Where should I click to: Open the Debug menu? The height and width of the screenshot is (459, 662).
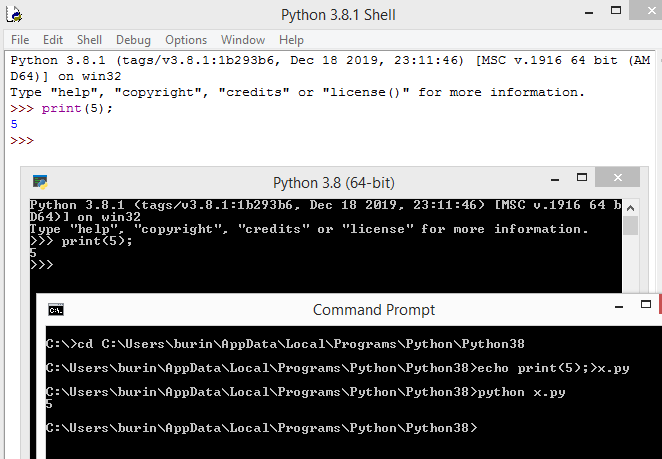[133, 40]
